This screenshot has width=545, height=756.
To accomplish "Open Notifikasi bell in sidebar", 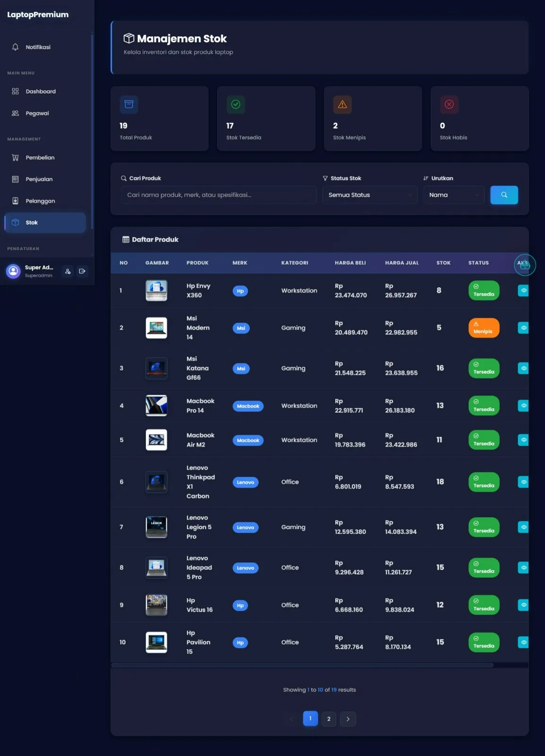I will click(45, 47).
